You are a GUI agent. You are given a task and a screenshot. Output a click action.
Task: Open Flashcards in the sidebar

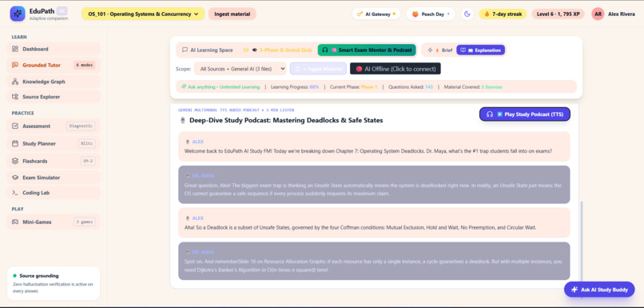point(54,161)
